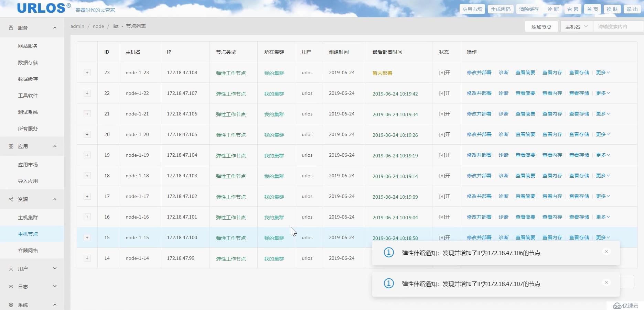Click the 用户 sidebar person icon

[11, 269]
